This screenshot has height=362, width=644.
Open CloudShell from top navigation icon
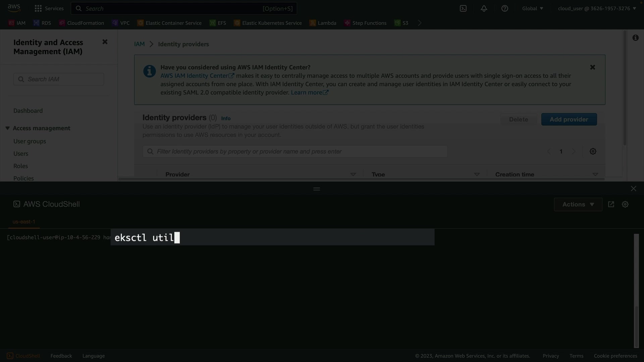pyautogui.click(x=463, y=9)
